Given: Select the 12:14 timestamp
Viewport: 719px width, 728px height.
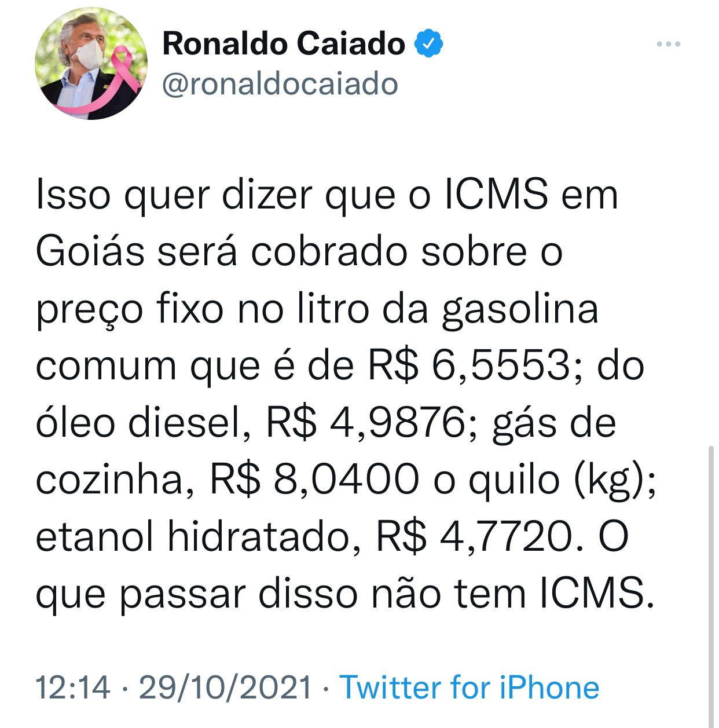Looking at the screenshot, I should point(73,687).
